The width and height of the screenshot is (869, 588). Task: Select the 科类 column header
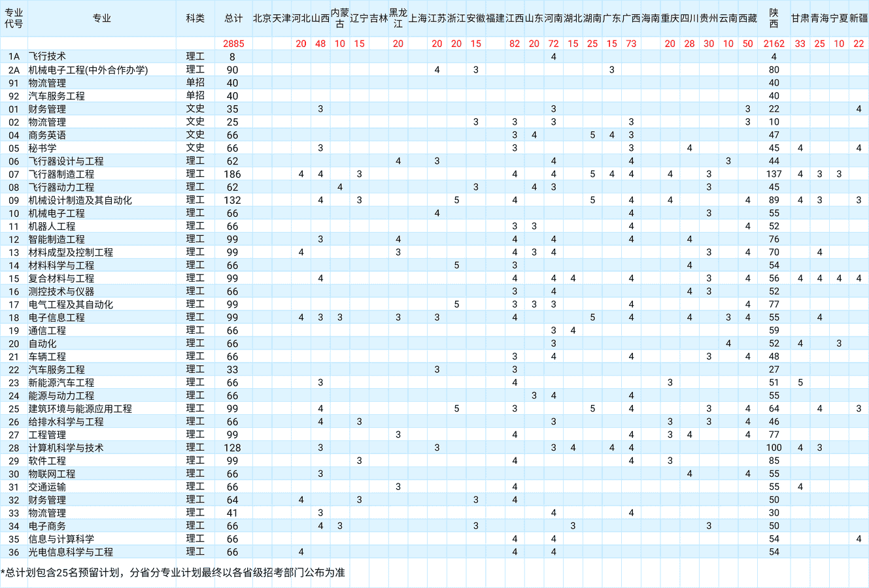195,18
